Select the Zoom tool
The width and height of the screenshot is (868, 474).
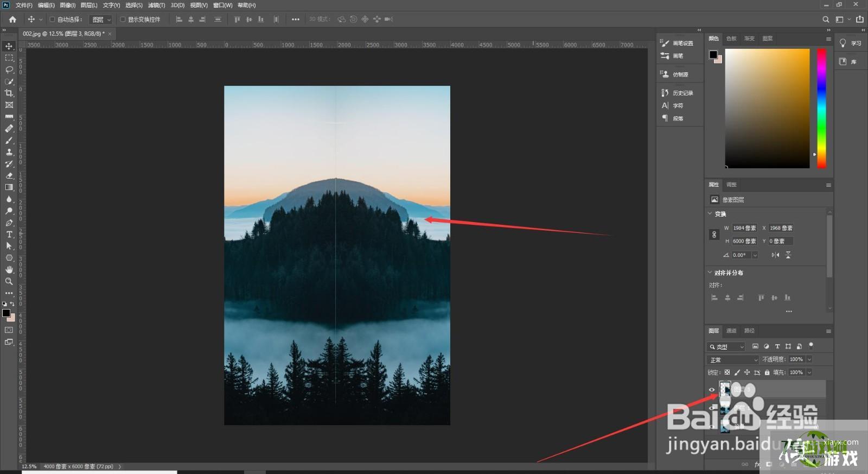click(9, 281)
